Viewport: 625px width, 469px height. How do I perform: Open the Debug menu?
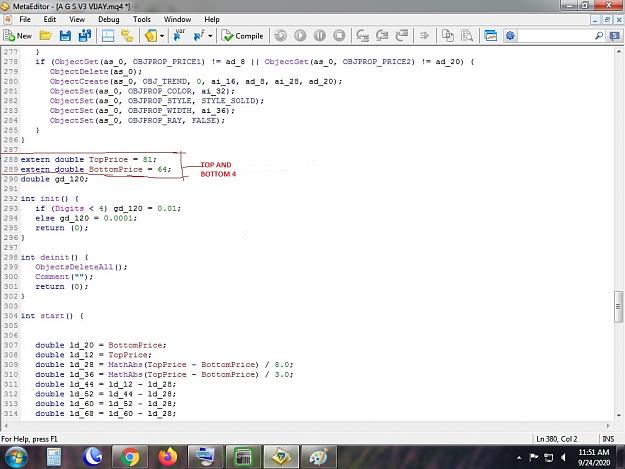click(108, 19)
